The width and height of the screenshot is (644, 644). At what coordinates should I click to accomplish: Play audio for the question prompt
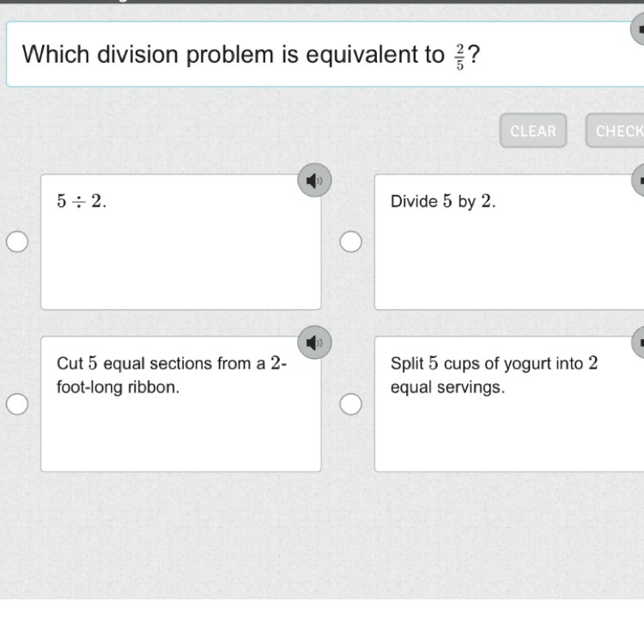[638, 29]
